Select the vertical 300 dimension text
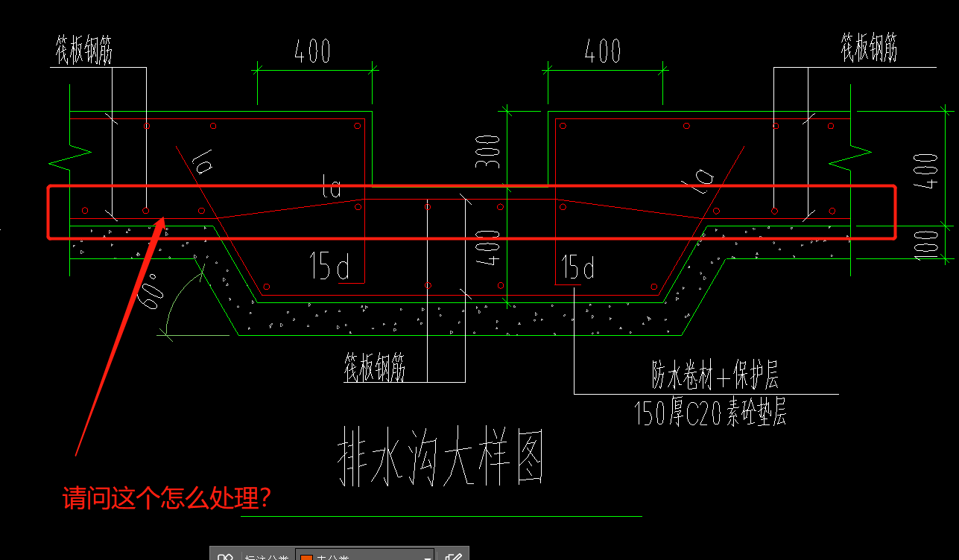The height and width of the screenshot is (560, 959). [487, 152]
